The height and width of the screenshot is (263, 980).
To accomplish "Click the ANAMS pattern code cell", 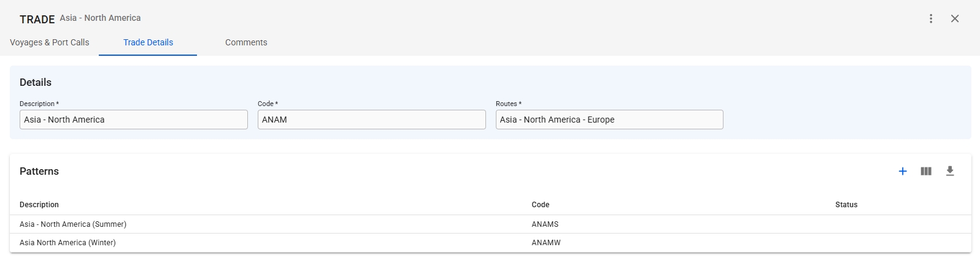I will click(x=545, y=224).
